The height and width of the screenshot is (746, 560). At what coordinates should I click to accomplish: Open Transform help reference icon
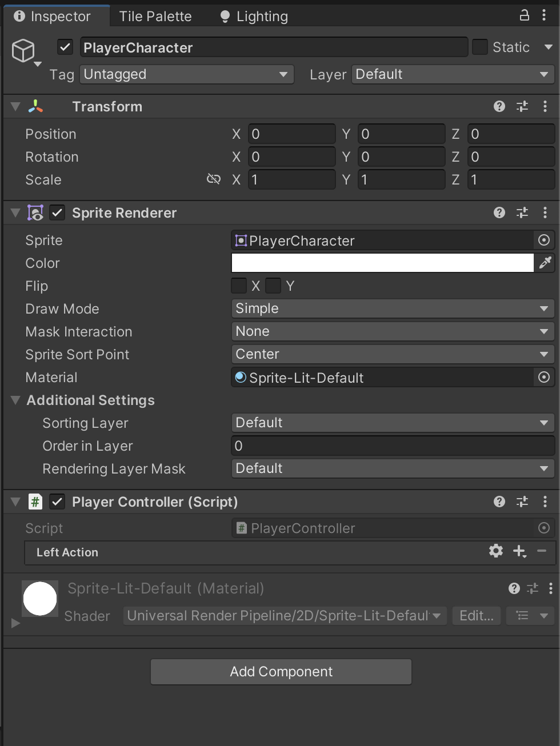click(x=499, y=106)
